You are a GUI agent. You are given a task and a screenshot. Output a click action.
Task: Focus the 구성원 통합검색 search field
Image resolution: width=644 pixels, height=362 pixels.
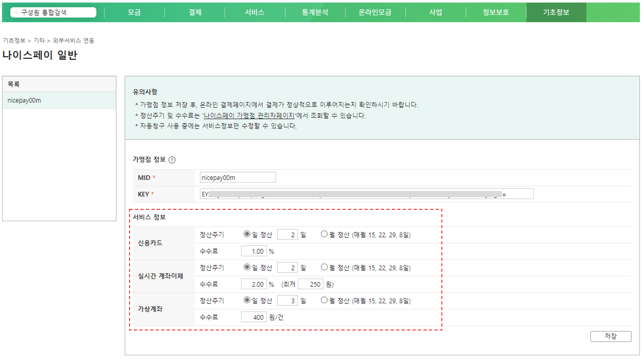click(x=53, y=12)
